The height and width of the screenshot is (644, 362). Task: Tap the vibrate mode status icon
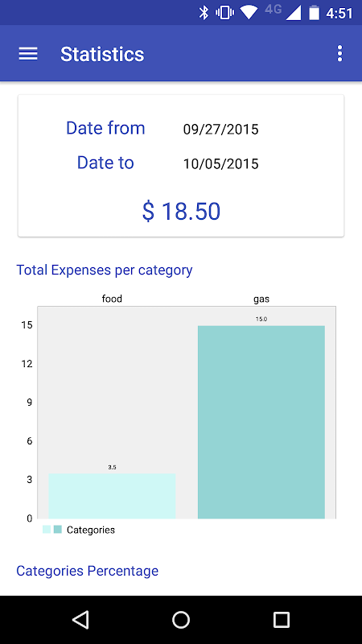[224, 13]
